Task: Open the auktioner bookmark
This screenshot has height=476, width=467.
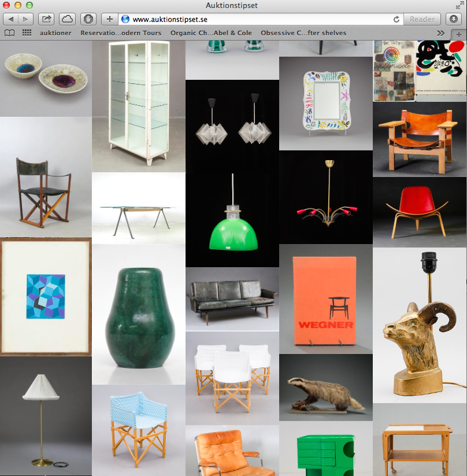Action: [x=55, y=33]
